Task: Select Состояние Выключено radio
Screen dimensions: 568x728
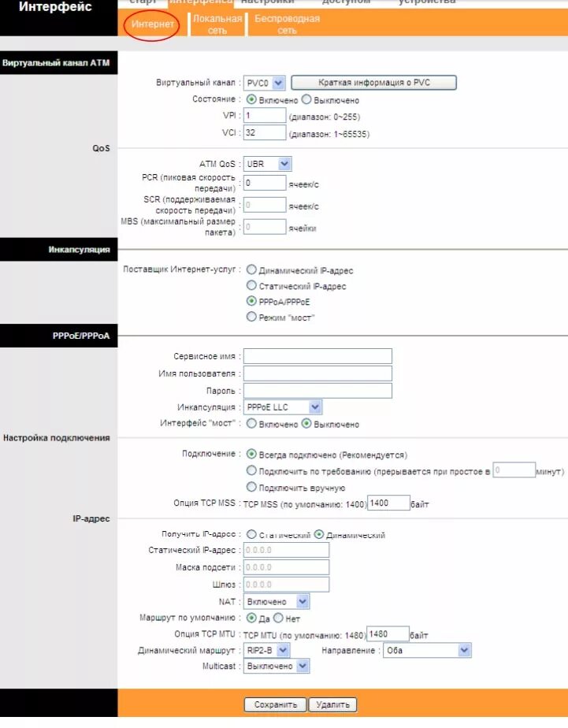Action: 306,99
